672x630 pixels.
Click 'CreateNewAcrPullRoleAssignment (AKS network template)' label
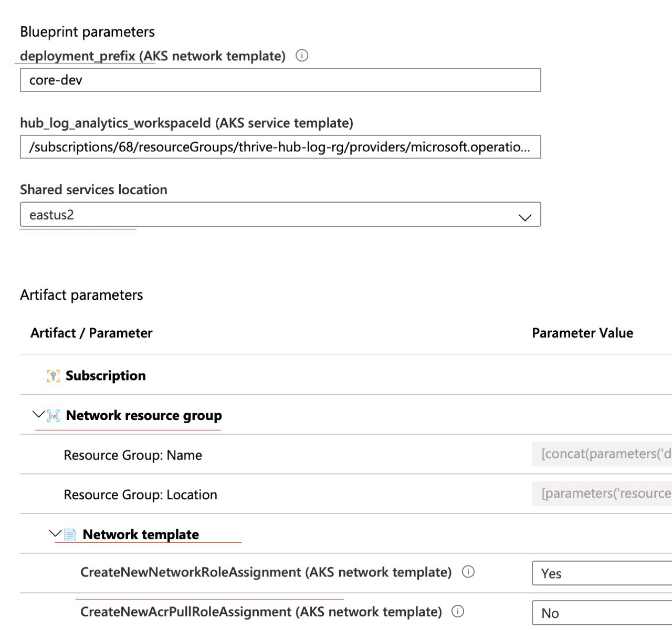click(261, 612)
